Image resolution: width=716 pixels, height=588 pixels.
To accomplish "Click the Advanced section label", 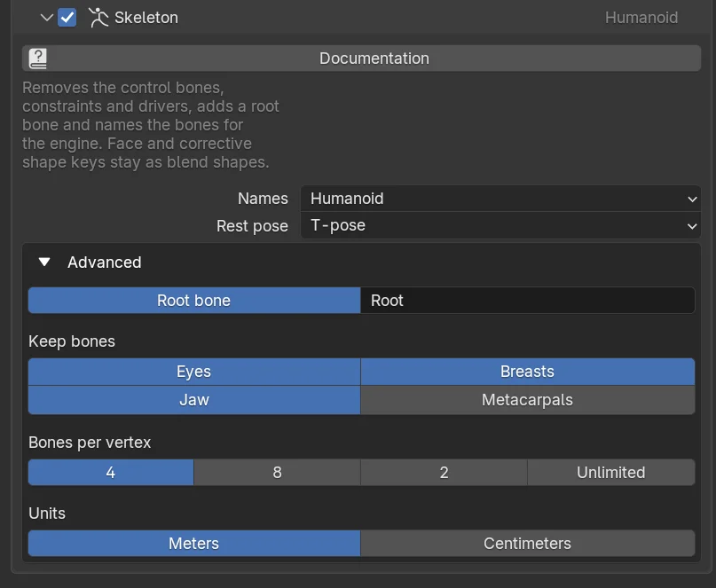I will [105, 263].
